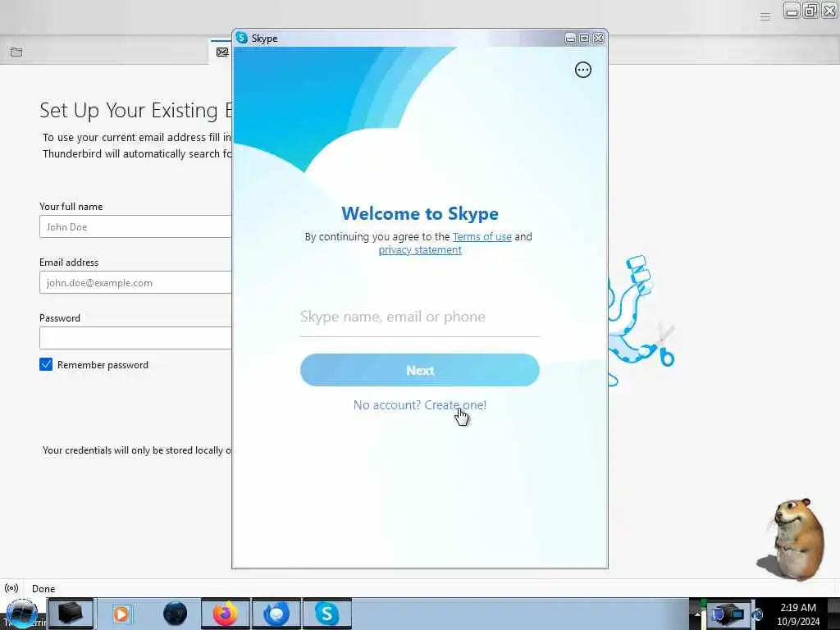Click the 'Done' status bar text
Screen dimensions: 840x630
click(x=43, y=589)
